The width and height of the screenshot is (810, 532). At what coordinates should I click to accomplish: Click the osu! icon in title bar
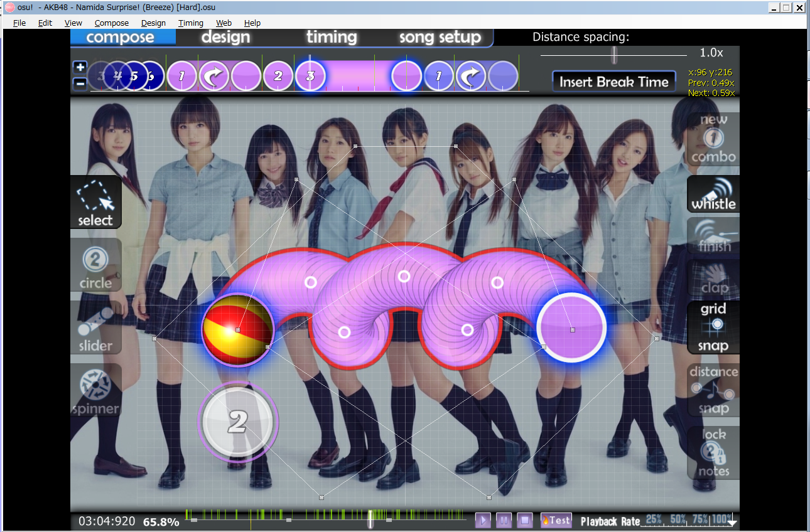tap(9, 8)
